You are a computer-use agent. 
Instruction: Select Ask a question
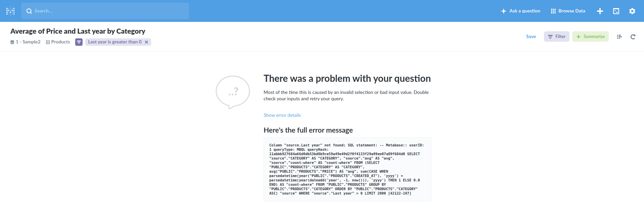click(x=520, y=11)
